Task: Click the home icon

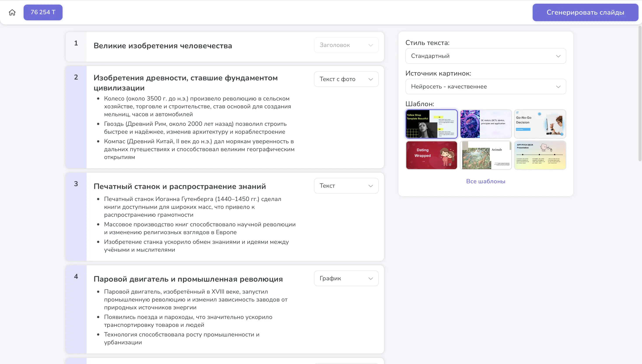Action: [x=12, y=12]
